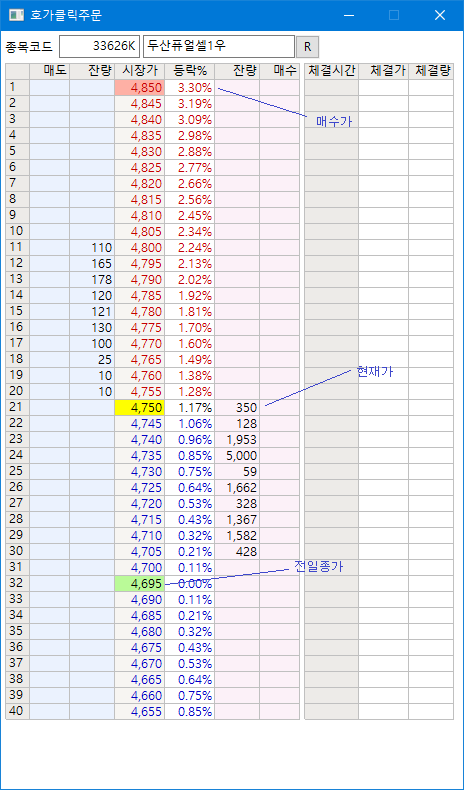Select the price cell 4,820
The height and width of the screenshot is (790, 464).
[140, 184]
